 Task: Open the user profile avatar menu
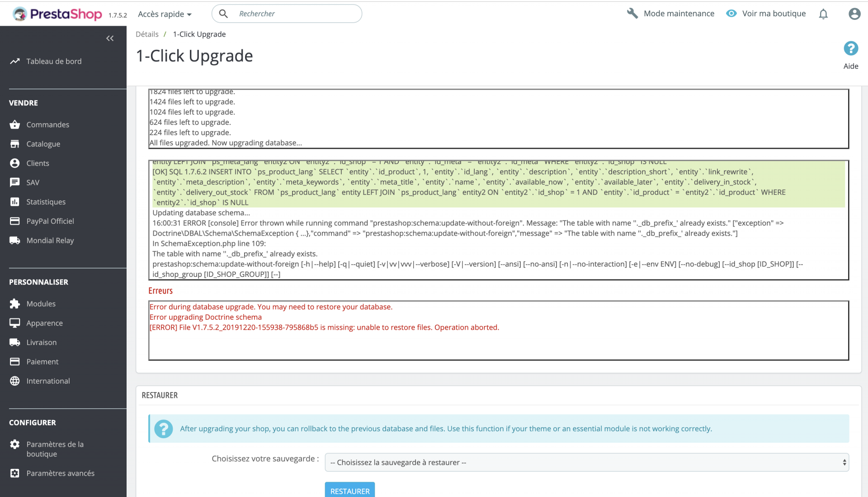(x=854, y=14)
